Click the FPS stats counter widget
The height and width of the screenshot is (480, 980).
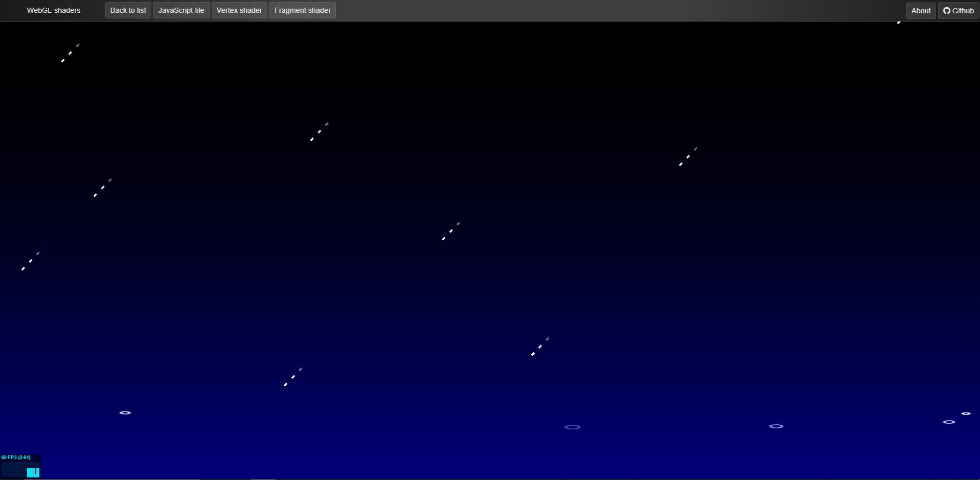(x=20, y=466)
